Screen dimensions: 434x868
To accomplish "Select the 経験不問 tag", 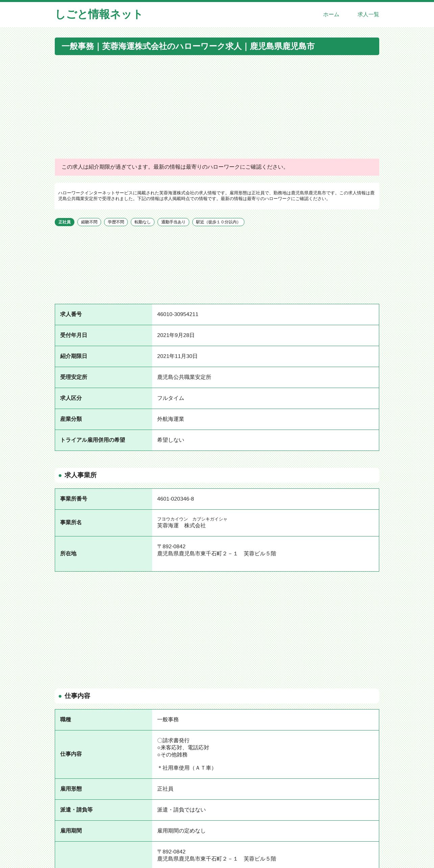I will 89,222.
